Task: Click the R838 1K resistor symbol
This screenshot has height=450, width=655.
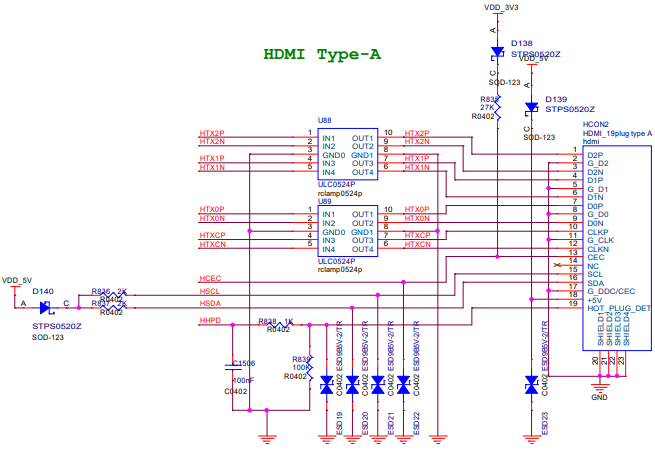Action: (280, 324)
